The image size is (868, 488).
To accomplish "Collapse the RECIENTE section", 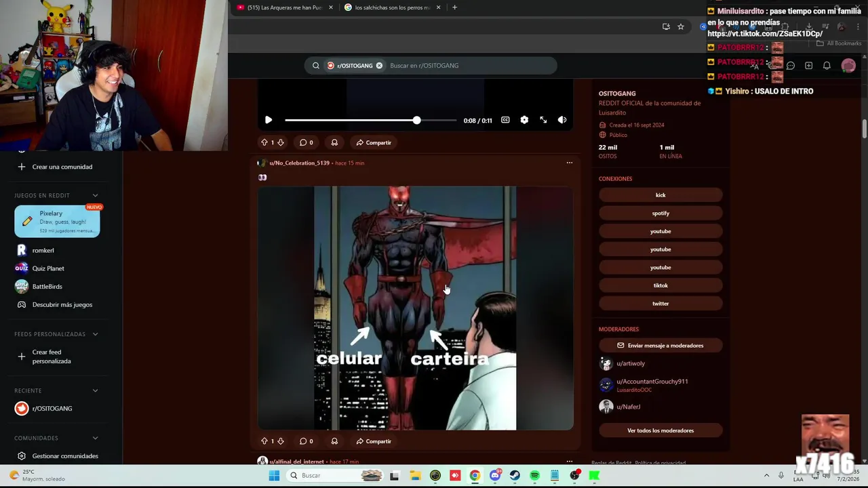I will pos(95,390).
